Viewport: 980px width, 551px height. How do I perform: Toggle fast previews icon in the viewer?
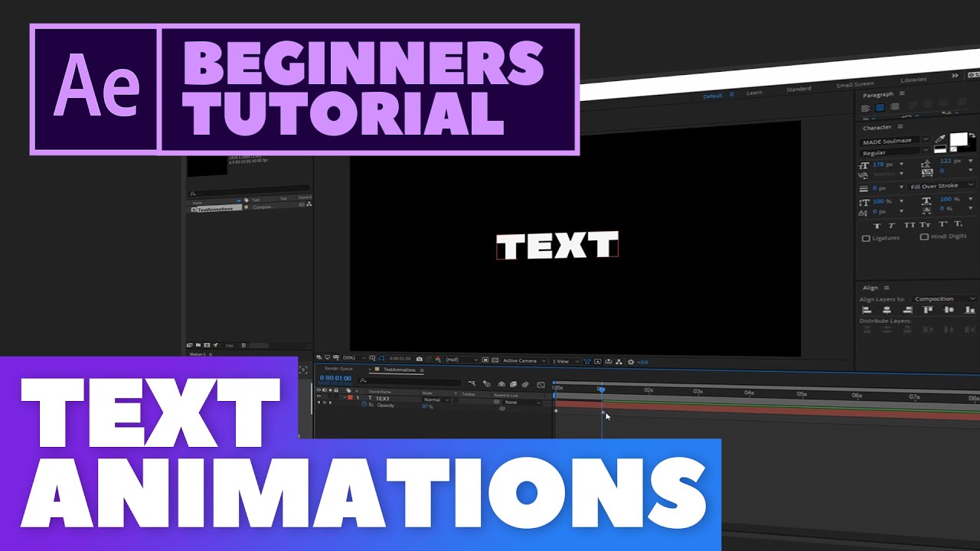[x=598, y=361]
